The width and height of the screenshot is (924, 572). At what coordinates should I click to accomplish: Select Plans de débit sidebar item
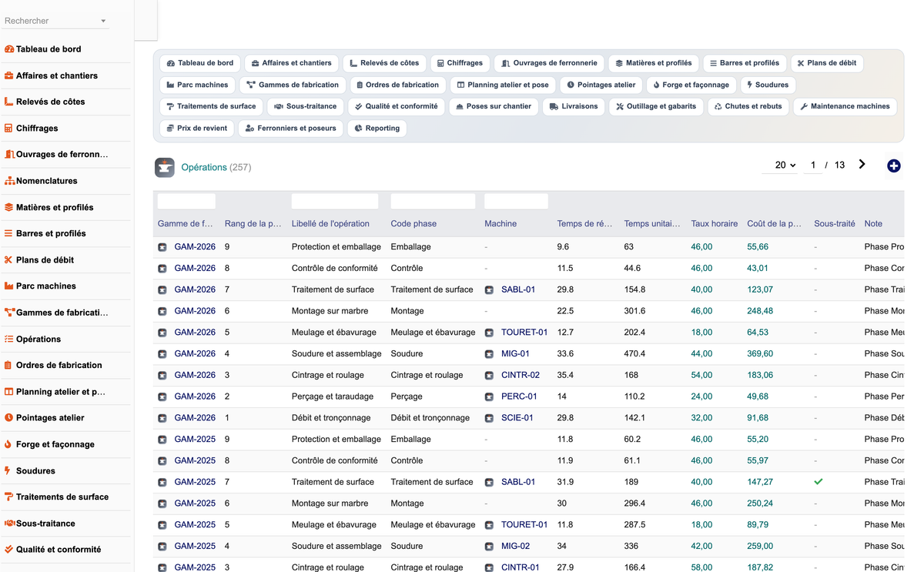pyautogui.click(x=45, y=260)
